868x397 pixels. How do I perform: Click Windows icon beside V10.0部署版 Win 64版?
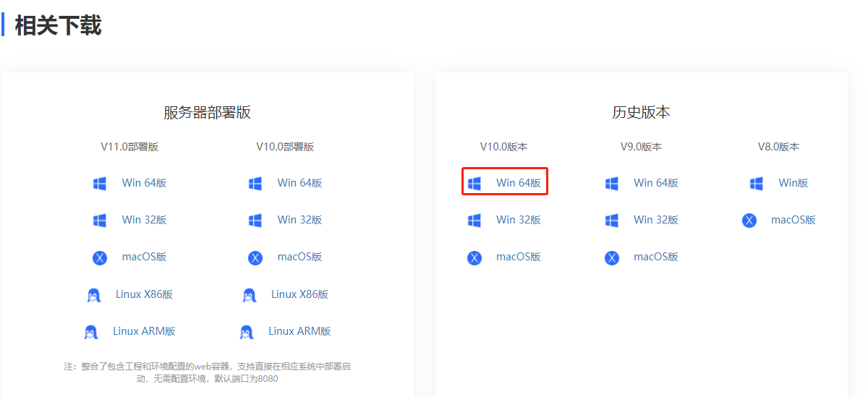[x=255, y=184]
